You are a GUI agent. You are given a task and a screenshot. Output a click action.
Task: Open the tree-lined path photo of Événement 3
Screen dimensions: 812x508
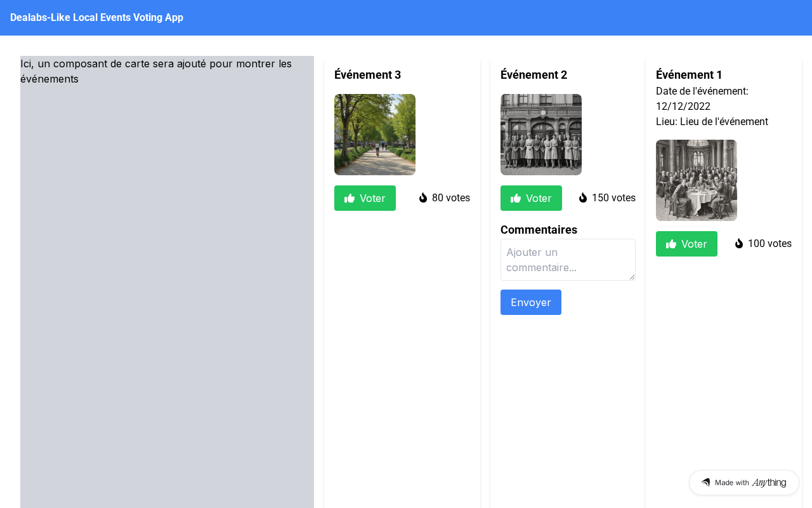click(x=375, y=135)
